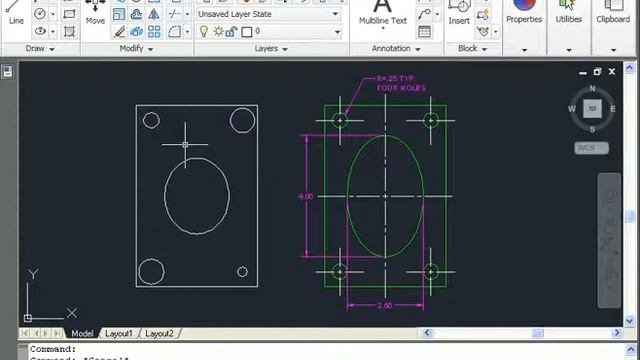The height and width of the screenshot is (360, 640).
Task: Click the Block Editor icon
Action: coord(483,31)
